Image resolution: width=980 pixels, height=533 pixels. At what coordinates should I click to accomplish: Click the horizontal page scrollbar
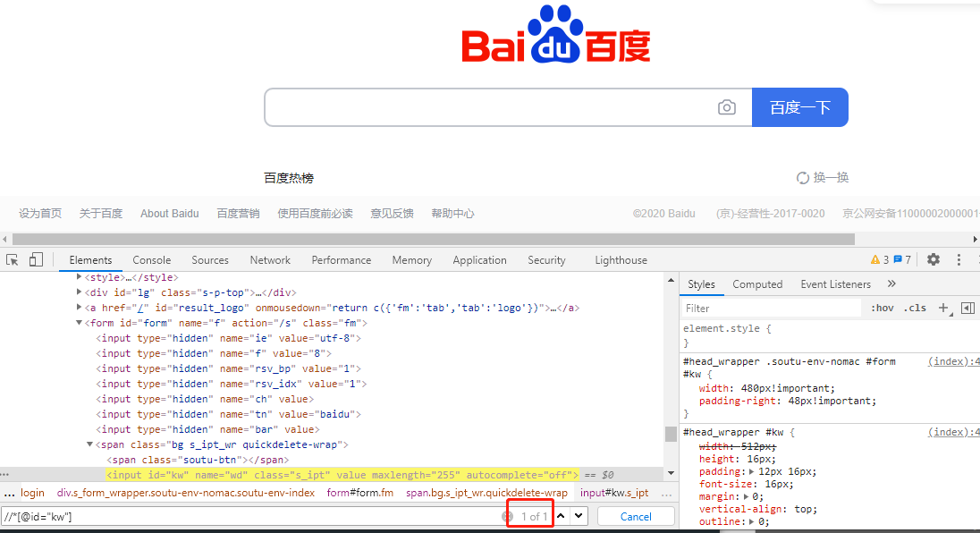tap(433, 240)
